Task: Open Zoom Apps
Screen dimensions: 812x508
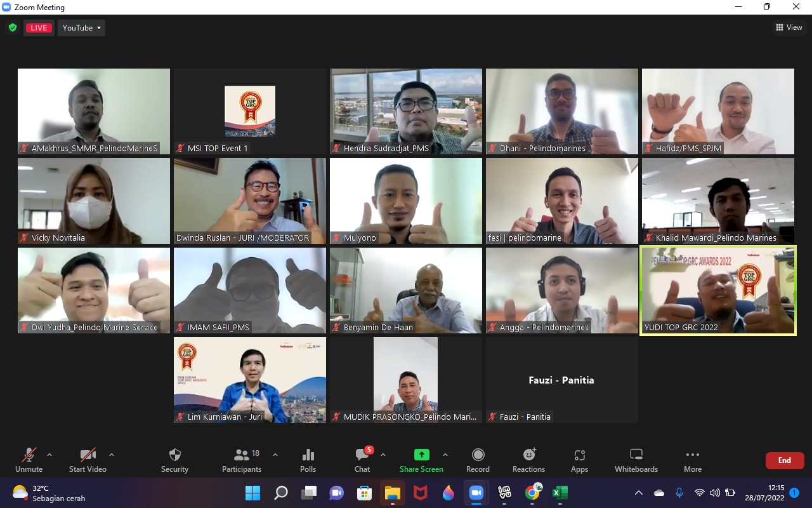Action: pos(579,460)
